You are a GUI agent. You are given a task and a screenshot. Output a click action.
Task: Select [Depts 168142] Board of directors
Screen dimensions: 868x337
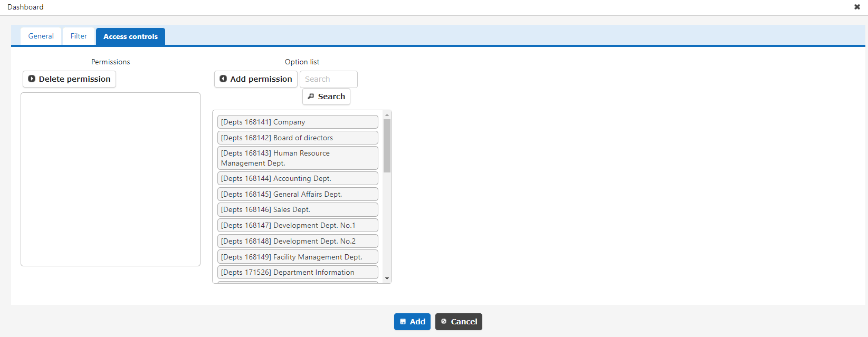pyautogui.click(x=298, y=138)
